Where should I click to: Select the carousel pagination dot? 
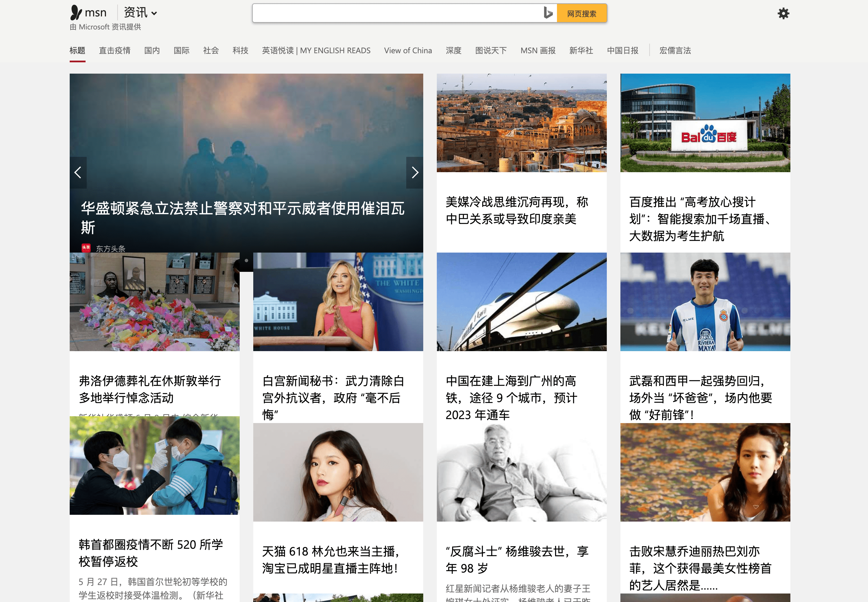tap(246, 260)
